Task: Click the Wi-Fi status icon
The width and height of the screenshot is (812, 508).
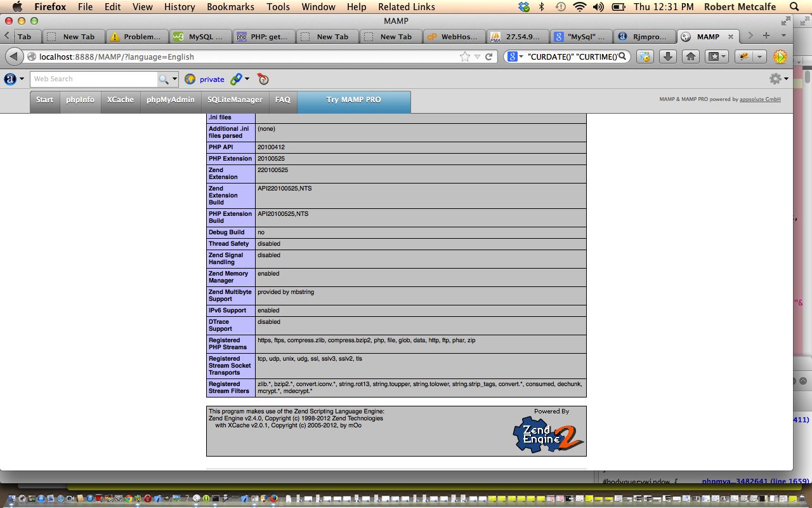Action: pyautogui.click(x=579, y=7)
